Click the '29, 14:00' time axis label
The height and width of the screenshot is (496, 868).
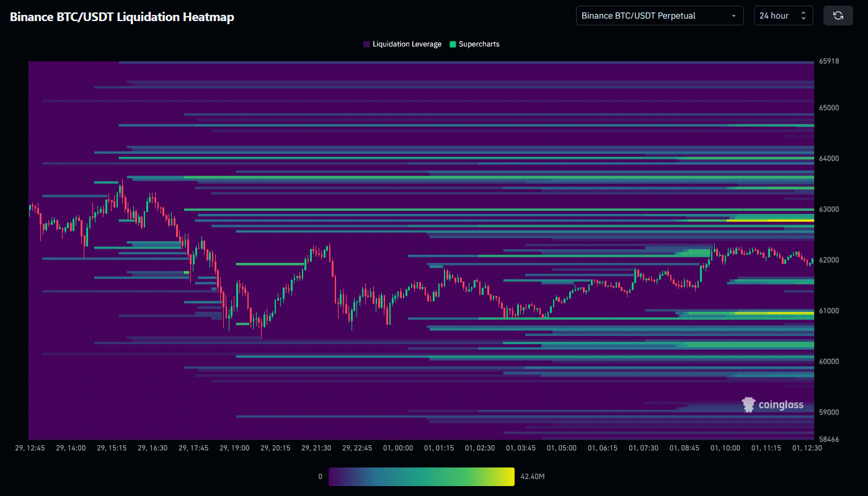70,448
